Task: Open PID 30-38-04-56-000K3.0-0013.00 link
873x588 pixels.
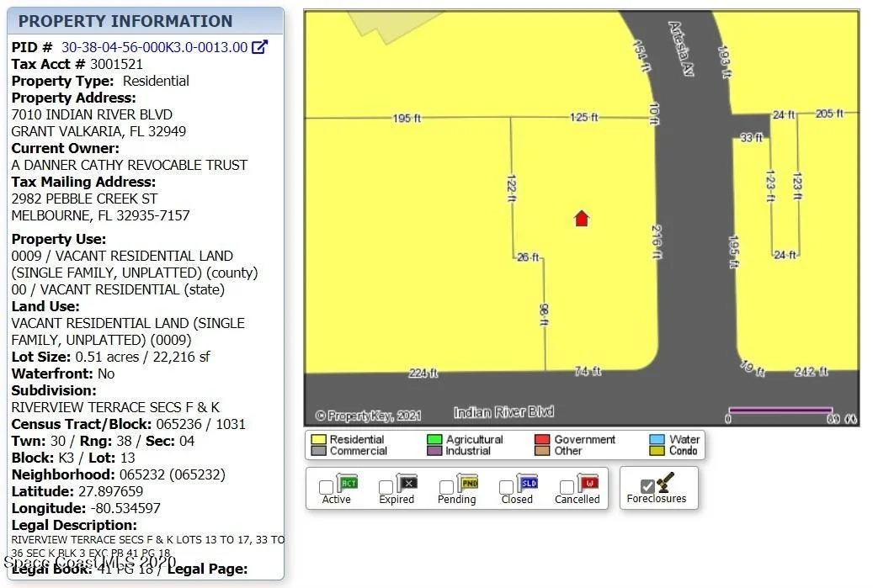Action: (154, 47)
